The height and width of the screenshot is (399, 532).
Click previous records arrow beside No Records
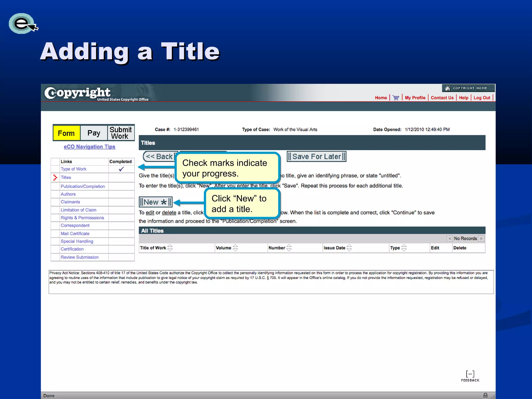(450, 238)
